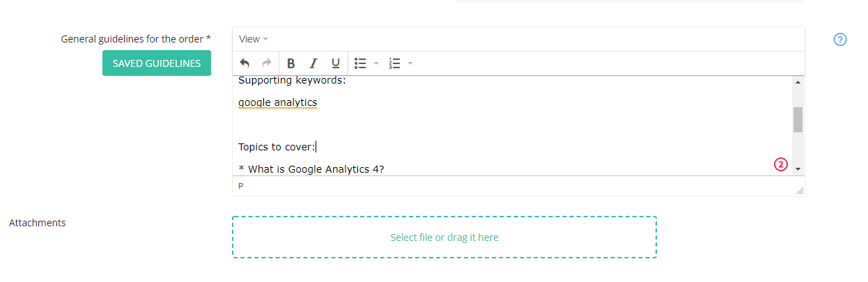The width and height of the screenshot is (868, 282).
Task: Click the undo arrow icon
Action: click(x=245, y=63)
